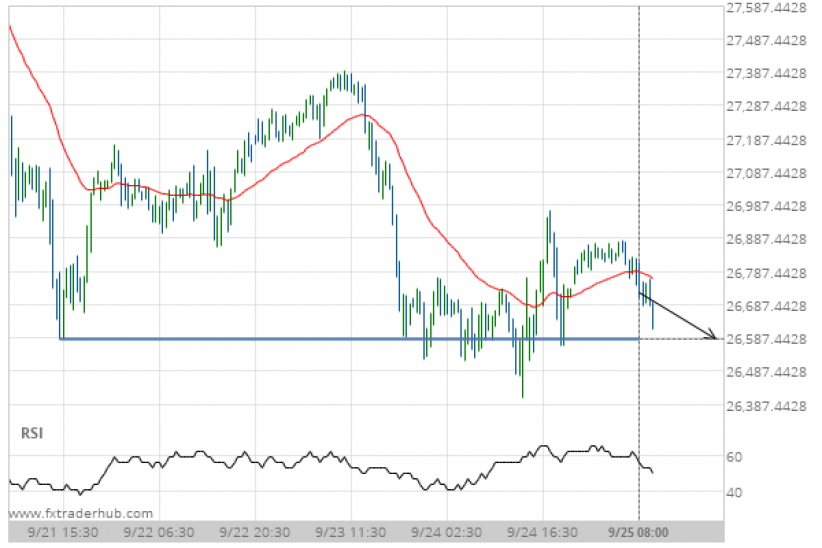
Task: Click the 9/22 06:30 time label
Action: (159, 533)
